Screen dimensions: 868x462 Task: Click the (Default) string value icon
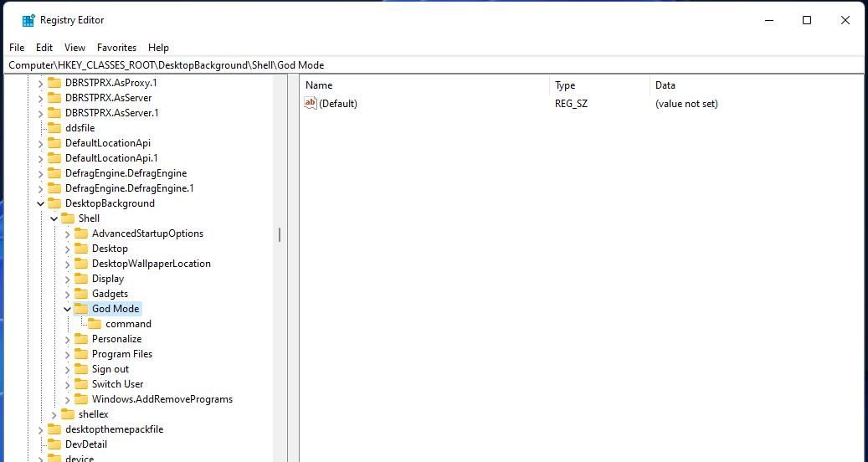pos(311,103)
